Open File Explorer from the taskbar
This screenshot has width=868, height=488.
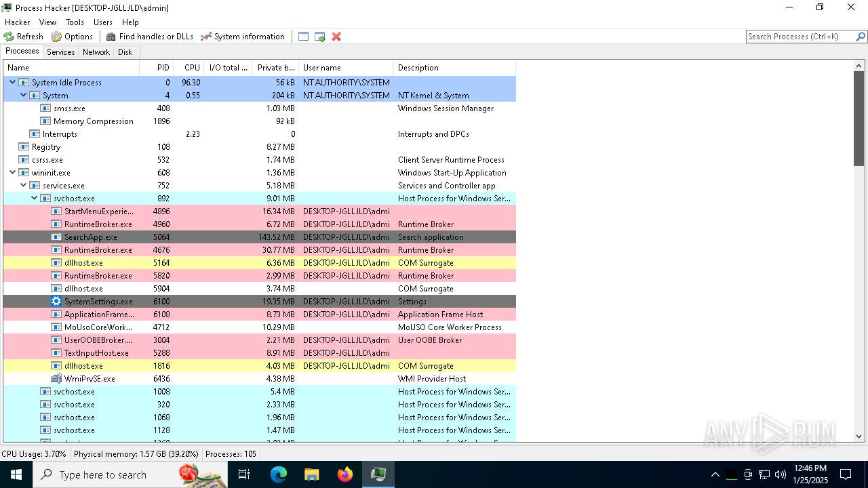click(312, 474)
